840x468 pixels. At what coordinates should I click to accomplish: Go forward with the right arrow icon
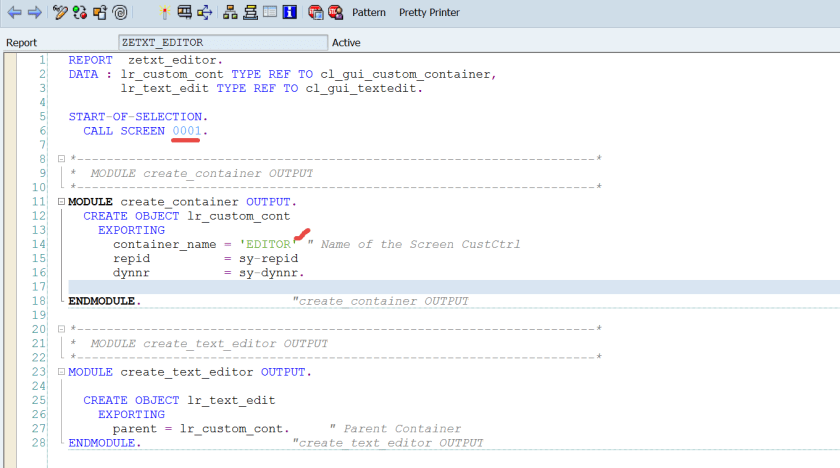click(35, 12)
